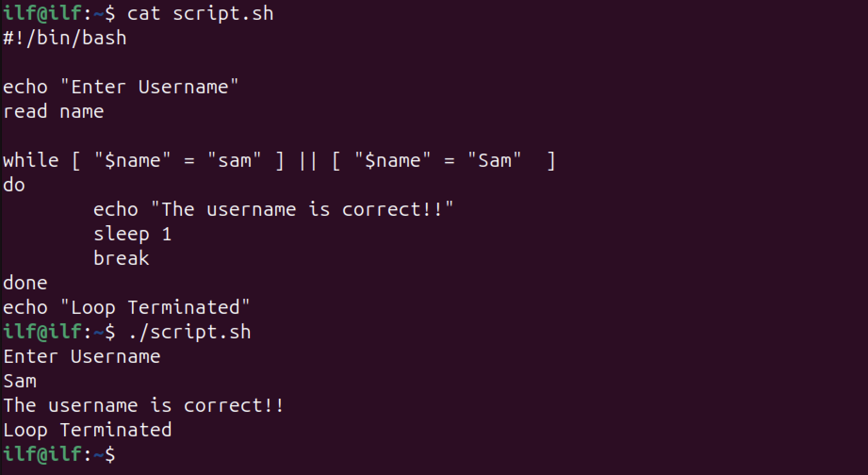Click the typed 'Sam' input line
This screenshot has width=868, height=475.
tap(20, 381)
